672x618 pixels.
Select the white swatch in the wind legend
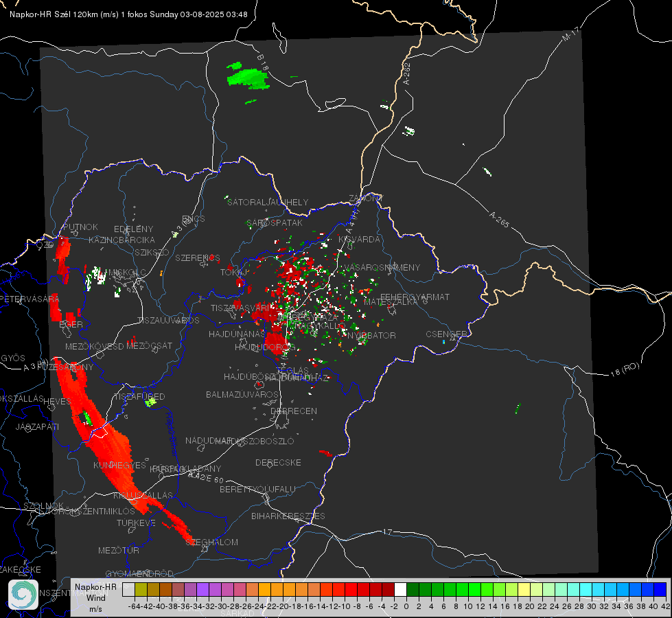(x=400, y=589)
